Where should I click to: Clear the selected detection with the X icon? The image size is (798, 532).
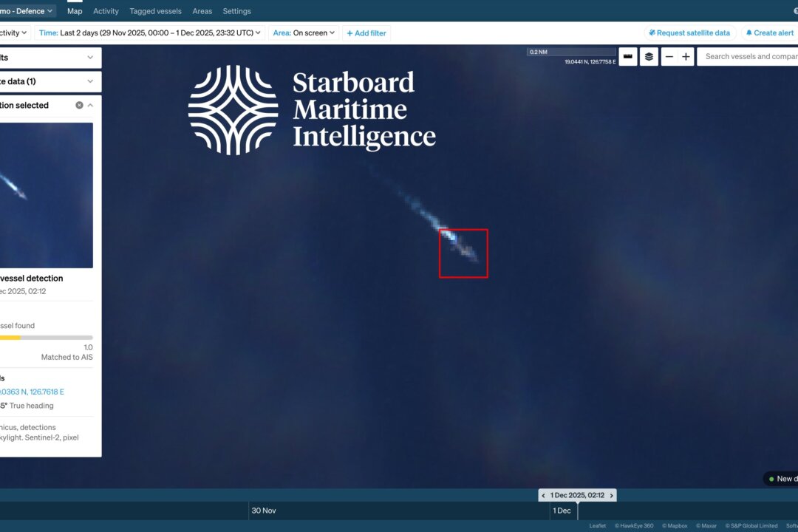(x=79, y=106)
